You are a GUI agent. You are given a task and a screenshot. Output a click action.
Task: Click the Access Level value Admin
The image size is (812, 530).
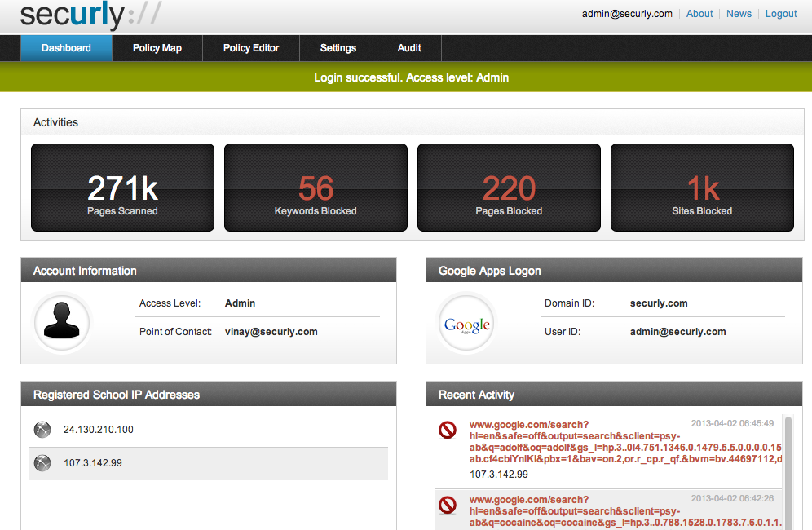pos(240,303)
